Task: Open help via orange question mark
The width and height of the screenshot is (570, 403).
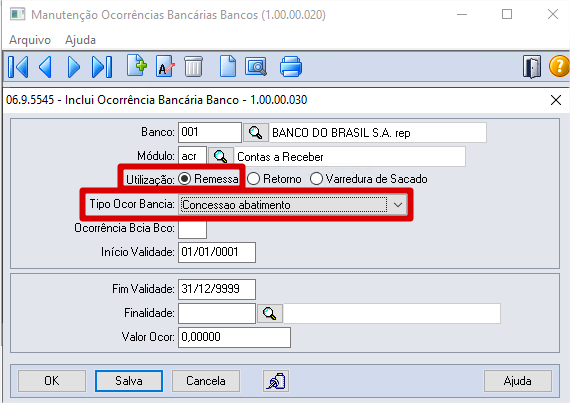Action: 559,66
